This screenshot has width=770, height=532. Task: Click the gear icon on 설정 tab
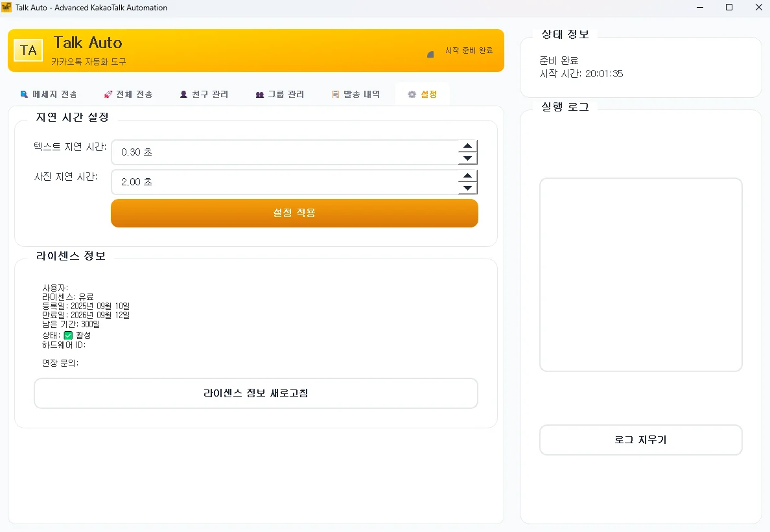411,94
